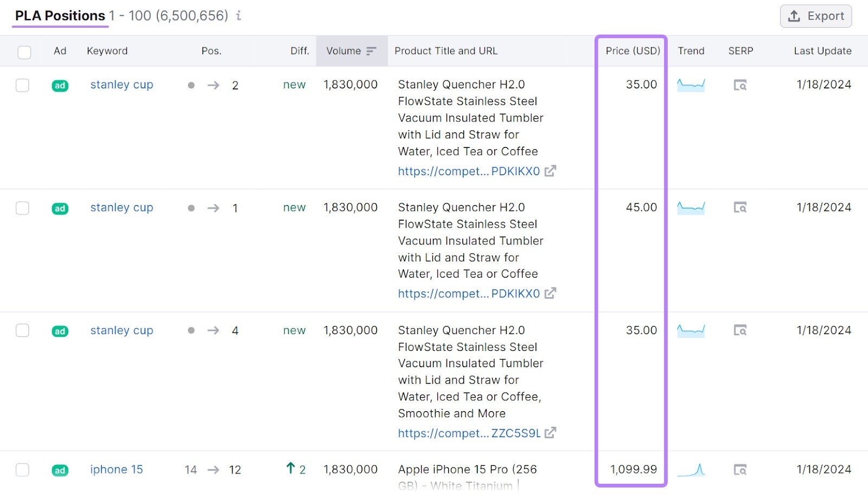The width and height of the screenshot is (868, 499).
Task: Click the Export button
Action: pos(815,16)
